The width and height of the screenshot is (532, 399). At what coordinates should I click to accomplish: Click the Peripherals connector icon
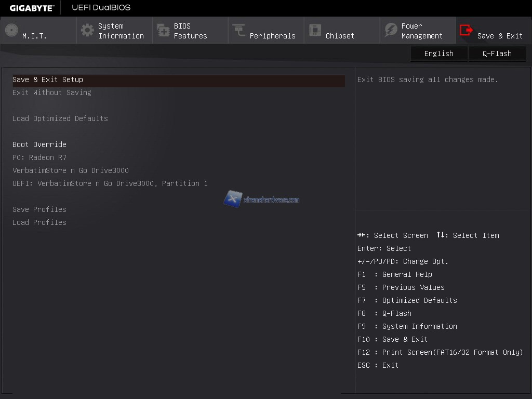click(239, 31)
